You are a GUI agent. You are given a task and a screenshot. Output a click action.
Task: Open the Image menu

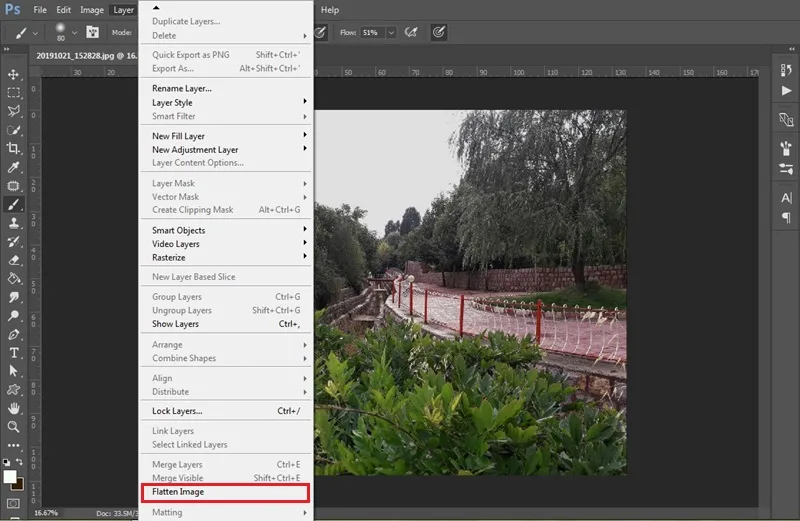click(x=92, y=10)
